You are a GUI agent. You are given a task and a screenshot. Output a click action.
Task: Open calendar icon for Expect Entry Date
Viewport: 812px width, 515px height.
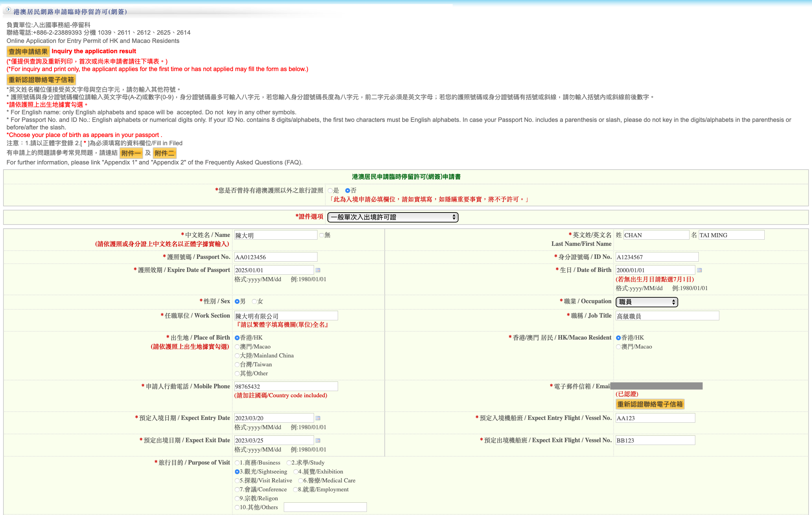coord(318,418)
